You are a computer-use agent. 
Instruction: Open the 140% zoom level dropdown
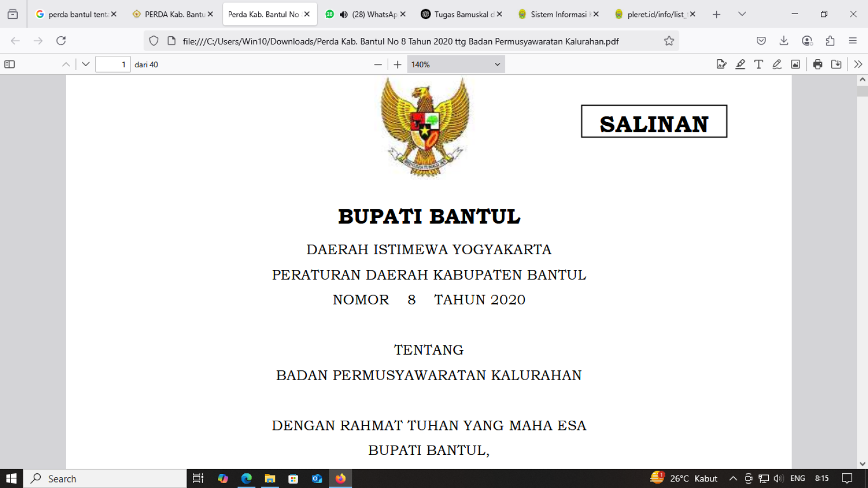455,65
